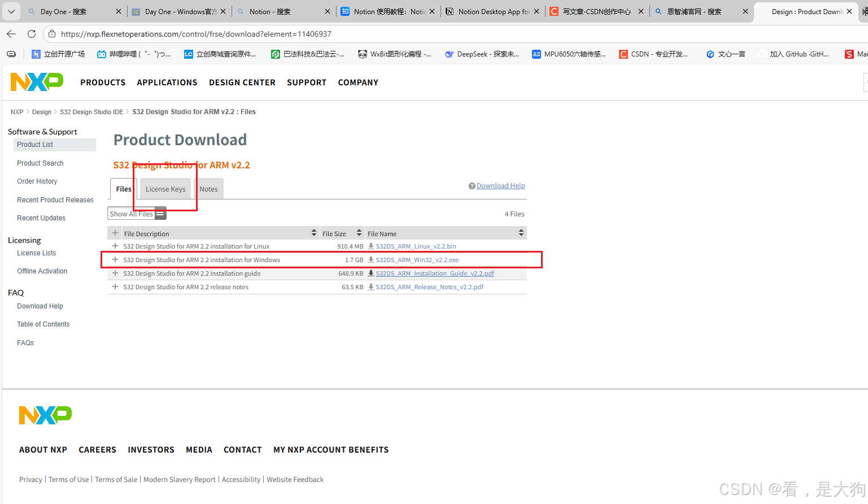Expand the release notes row plus
Image resolution: width=868 pixels, height=504 pixels.
[x=115, y=287]
